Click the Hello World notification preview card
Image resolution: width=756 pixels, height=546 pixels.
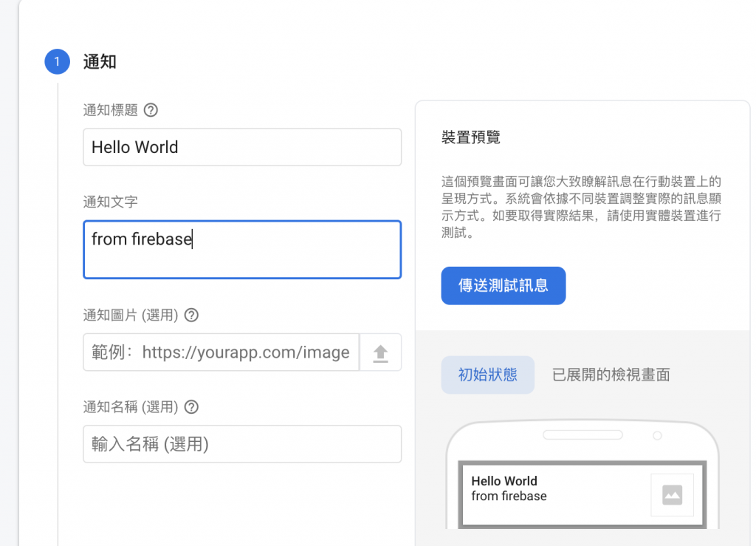click(x=582, y=494)
